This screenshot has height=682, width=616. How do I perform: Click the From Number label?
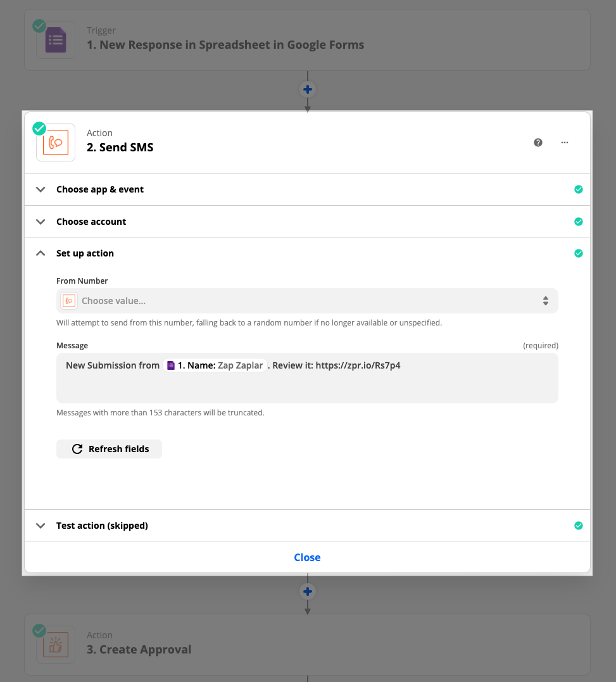[x=82, y=281]
